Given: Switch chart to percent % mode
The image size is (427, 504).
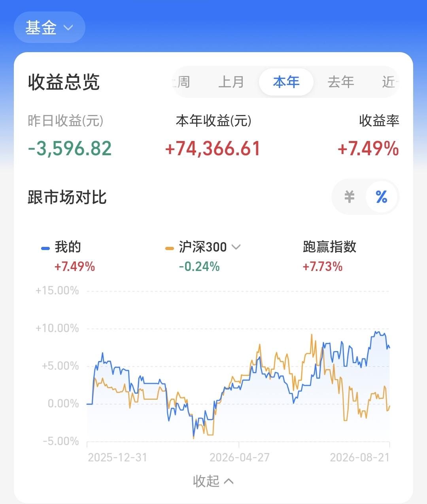Looking at the screenshot, I should point(381,196).
